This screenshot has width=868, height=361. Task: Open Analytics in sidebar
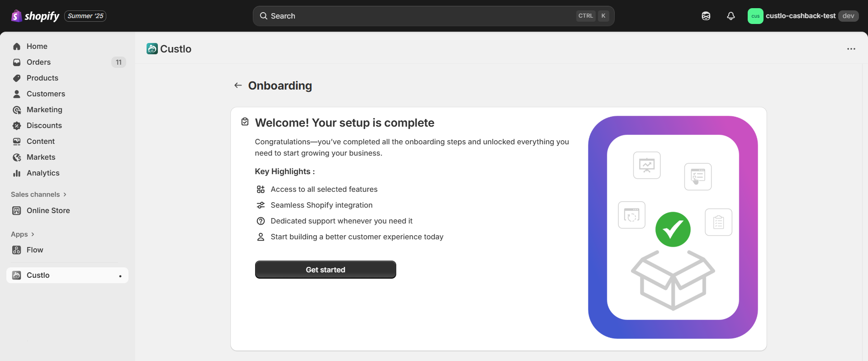coord(67,173)
